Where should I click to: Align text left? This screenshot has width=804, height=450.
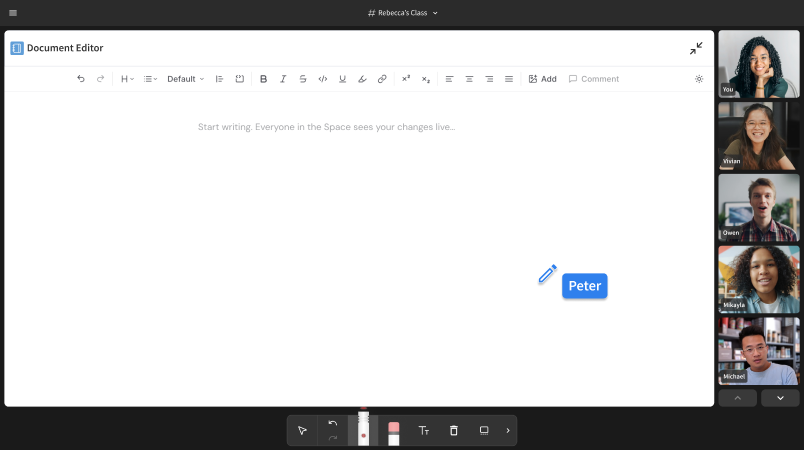449,79
